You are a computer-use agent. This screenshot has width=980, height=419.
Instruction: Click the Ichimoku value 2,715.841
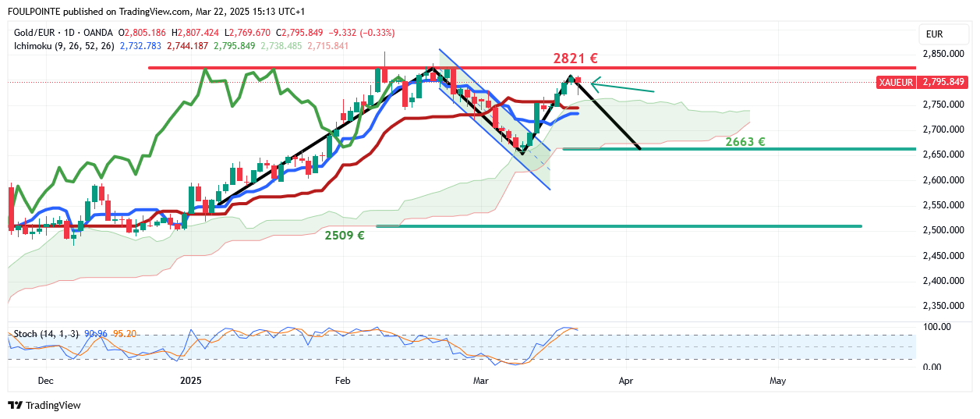click(x=328, y=46)
